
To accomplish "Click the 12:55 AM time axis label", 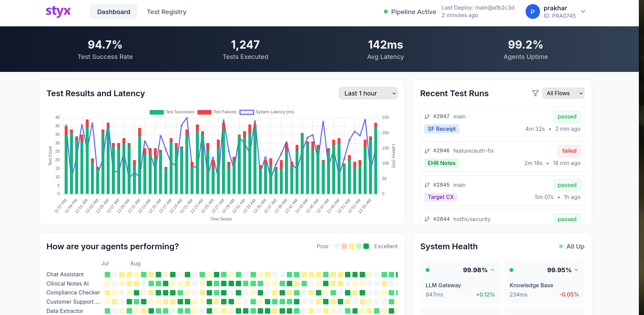I will 365,205.
